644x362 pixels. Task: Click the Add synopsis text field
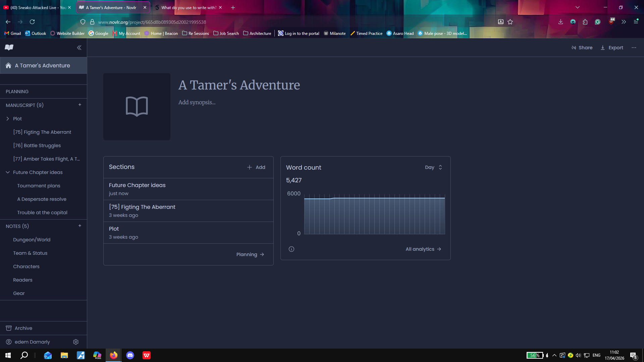pyautogui.click(x=197, y=102)
